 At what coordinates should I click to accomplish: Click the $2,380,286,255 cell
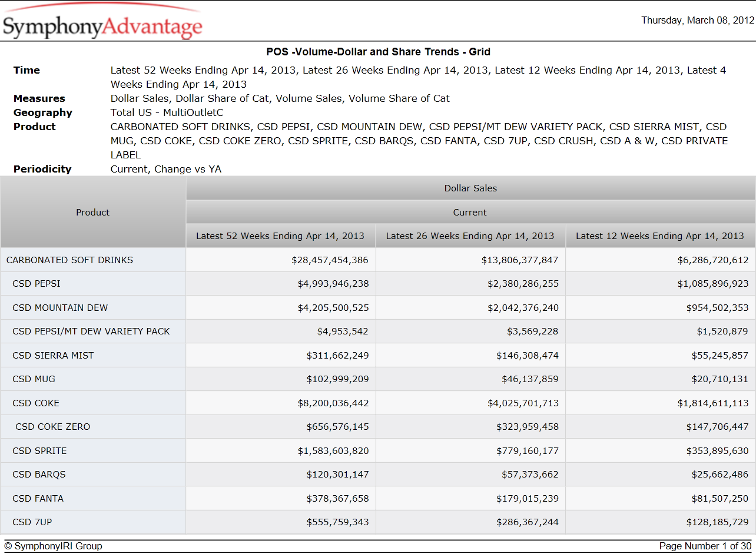pos(470,283)
